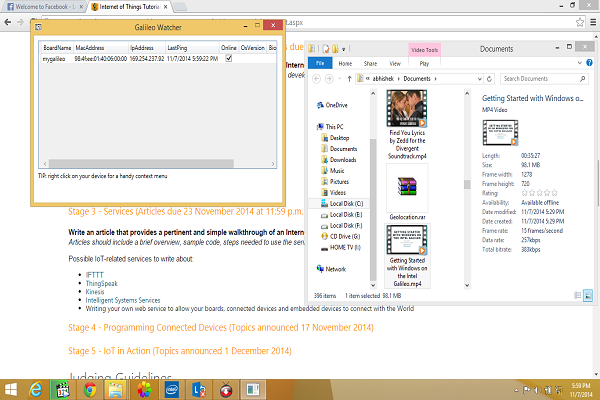Screen dimensions: 600x400
Task: Open File Explorer taskbar icon
Action: point(116,390)
